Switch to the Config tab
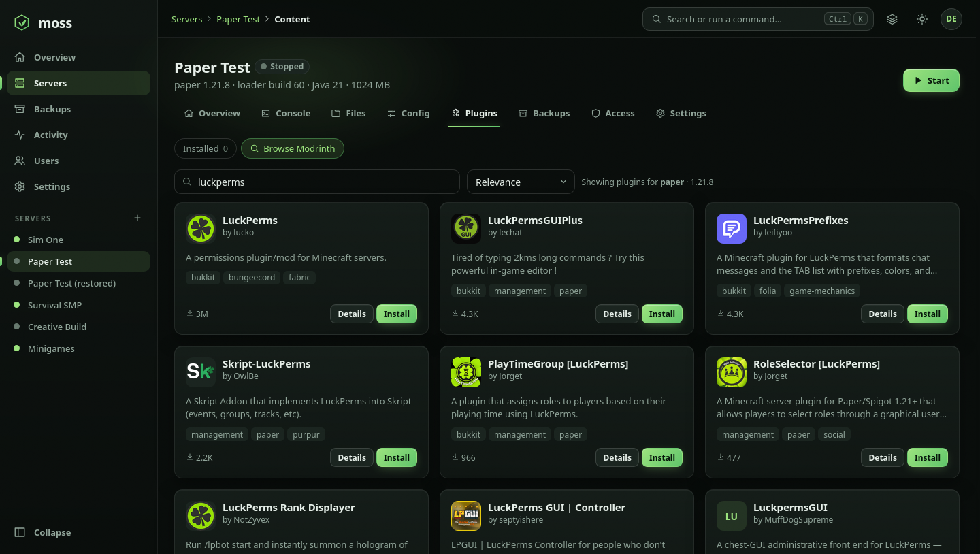Viewport: 980px width, 554px height. coord(408,113)
